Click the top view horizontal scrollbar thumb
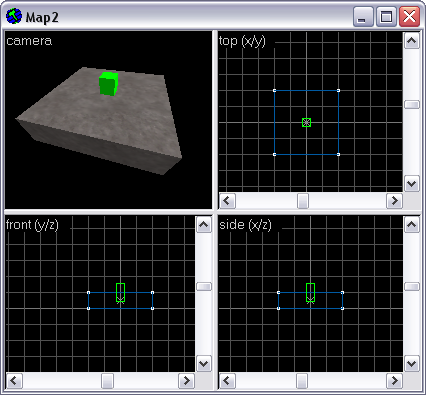Screen dimensions: 426x395 click(303, 201)
